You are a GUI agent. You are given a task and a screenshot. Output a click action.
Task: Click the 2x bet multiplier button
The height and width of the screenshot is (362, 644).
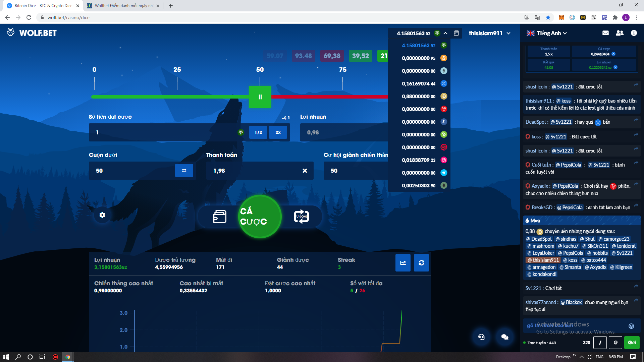(x=278, y=132)
